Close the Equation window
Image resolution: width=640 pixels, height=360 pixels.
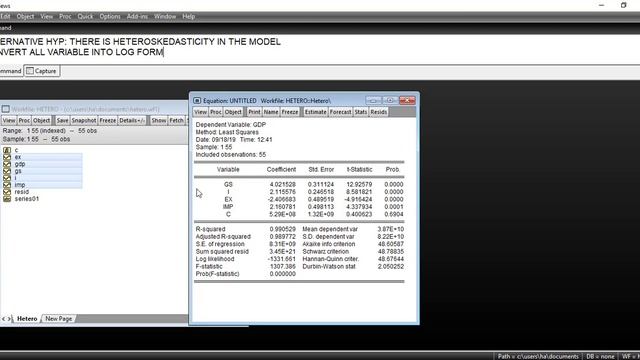(407, 100)
